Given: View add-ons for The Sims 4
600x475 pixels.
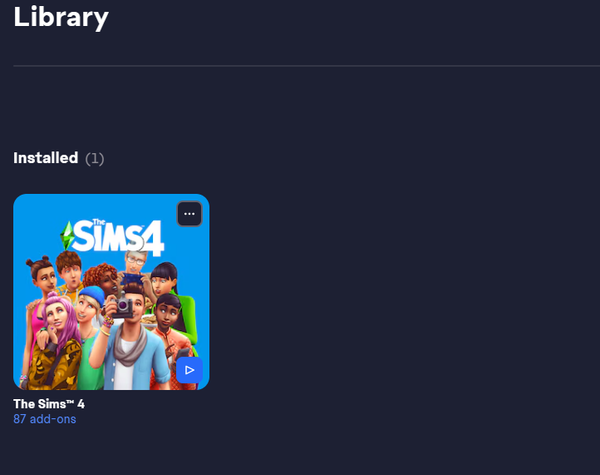Looking at the screenshot, I should tap(45, 419).
